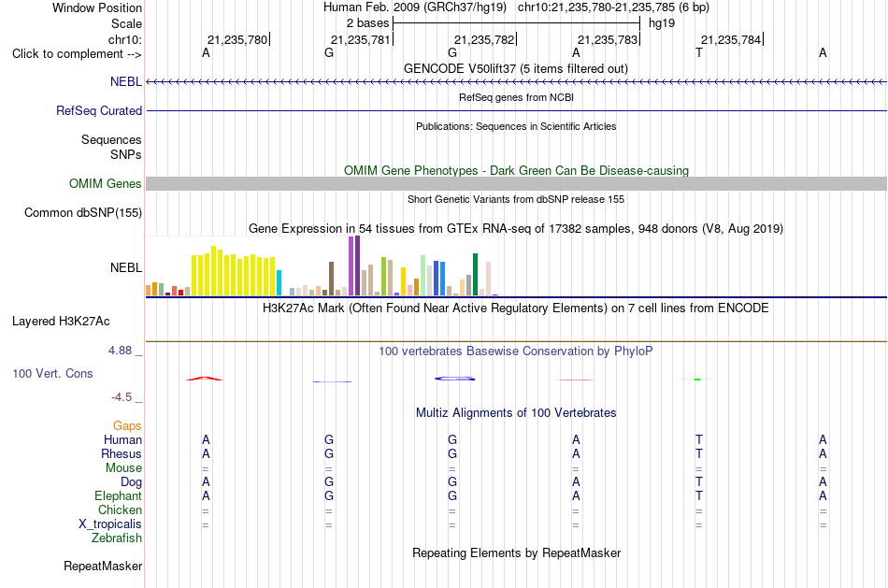Viewport: 888px width, 588px height.
Task: Select the Zebrafish species label
Action: coord(116,538)
